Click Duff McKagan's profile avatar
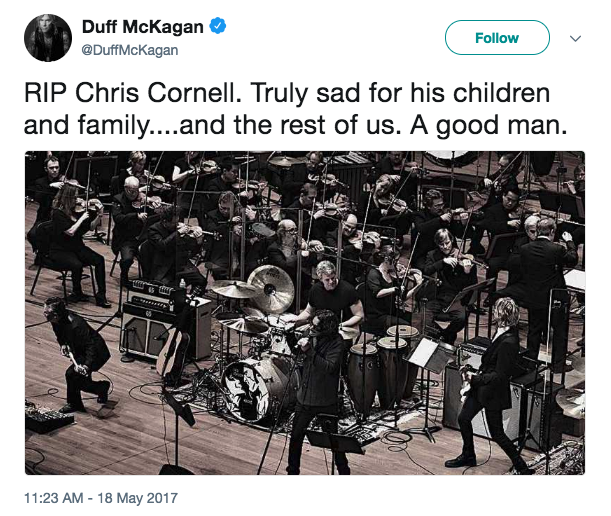Image resolution: width=611 pixels, height=516 pixels. tap(48, 39)
